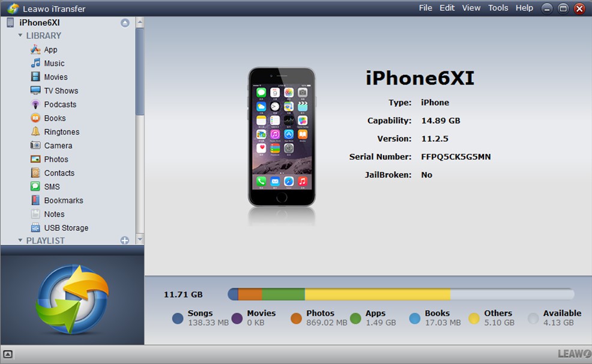Click the panel toggle icon in status bar
The image size is (592, 364).
pos(8,354)
